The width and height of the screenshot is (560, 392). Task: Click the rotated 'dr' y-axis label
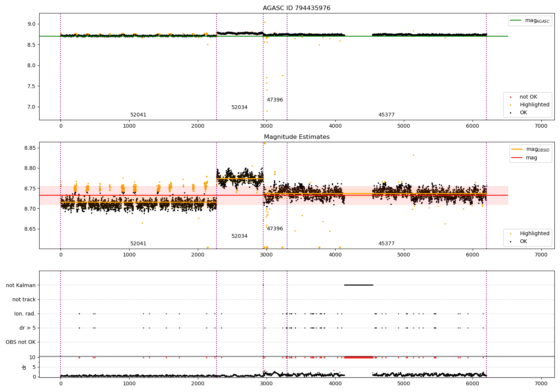24,367
